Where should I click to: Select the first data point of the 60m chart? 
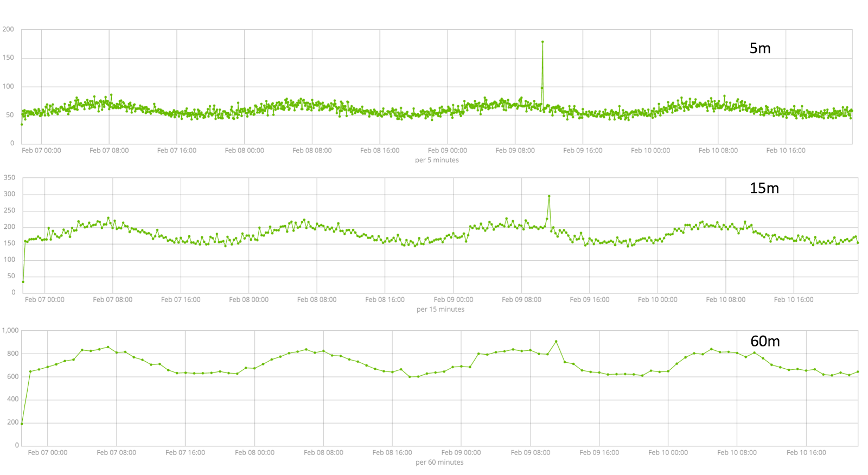[22, 423]
